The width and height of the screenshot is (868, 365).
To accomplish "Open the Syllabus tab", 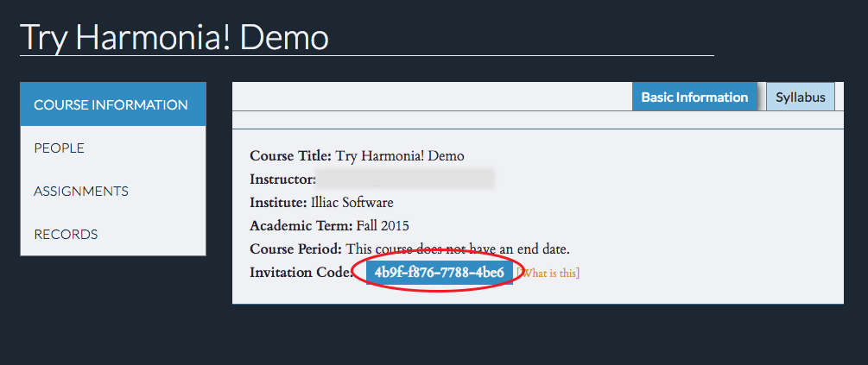I will (x=801, y=98).
